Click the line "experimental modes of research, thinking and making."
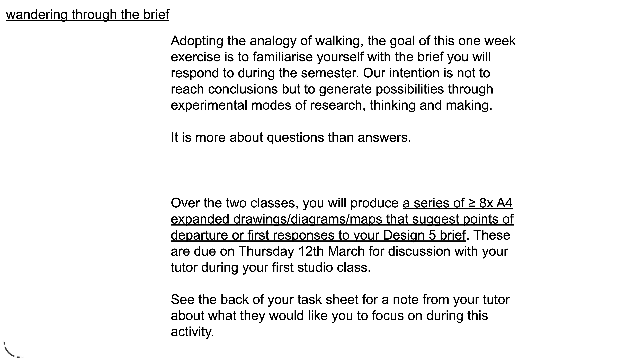644x362 pixels. (331, 105)
